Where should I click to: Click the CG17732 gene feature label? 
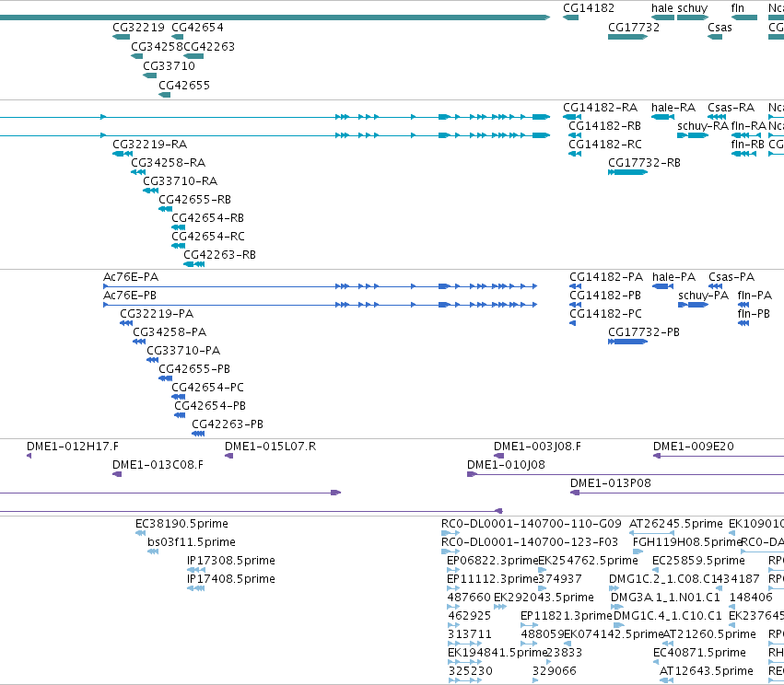point(634,28)
